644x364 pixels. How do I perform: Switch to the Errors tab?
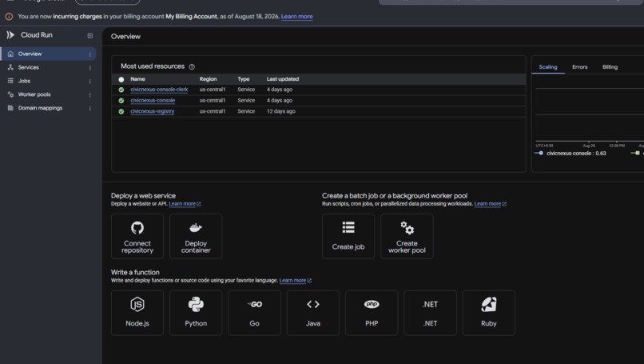[579, 67]
